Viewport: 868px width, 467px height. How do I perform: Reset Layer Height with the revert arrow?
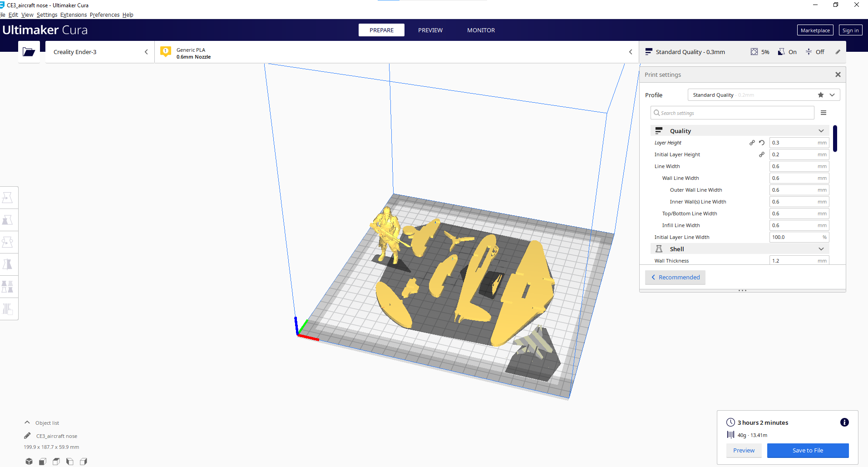pyautogui.click(x=762, y=143)
